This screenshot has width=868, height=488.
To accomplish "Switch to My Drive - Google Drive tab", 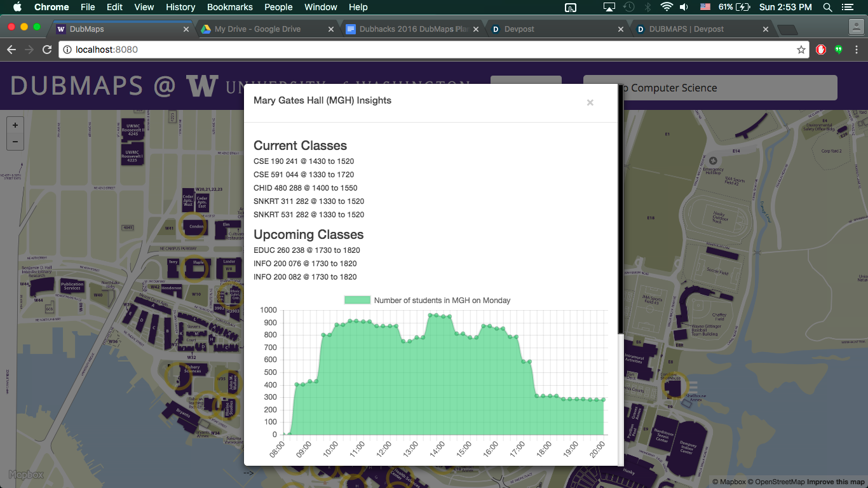I will pos(266,29).
